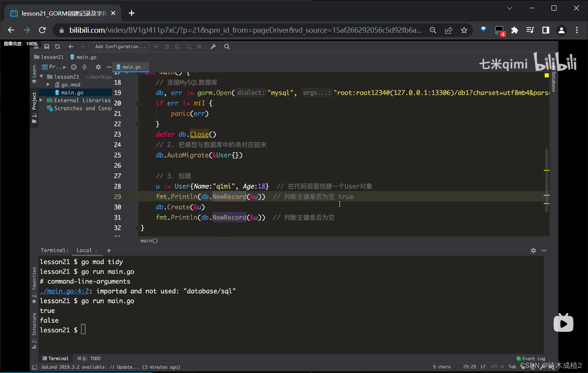Select the main.go editor tab
This screenshot has width=588, height=373.
pos(131,67)
